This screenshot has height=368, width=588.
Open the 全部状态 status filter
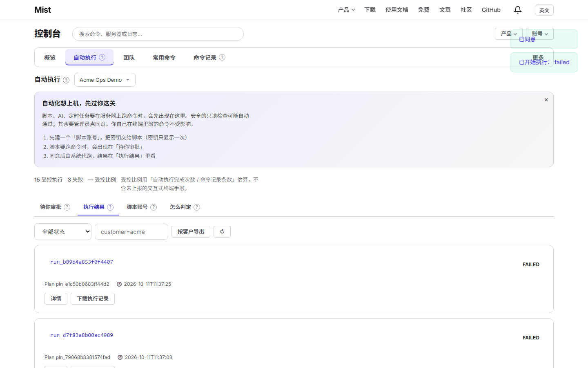63,232
